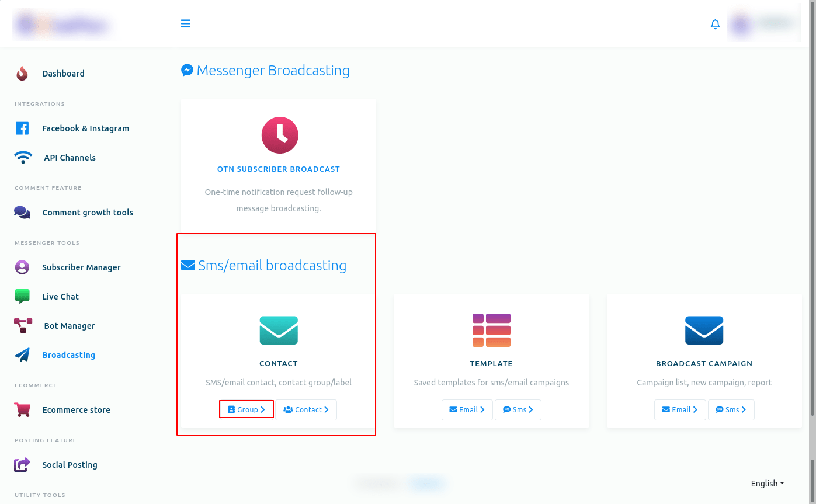Open Bot Manager menu item
The height and width of the screenshot is (504, 816).
(69, 326)
